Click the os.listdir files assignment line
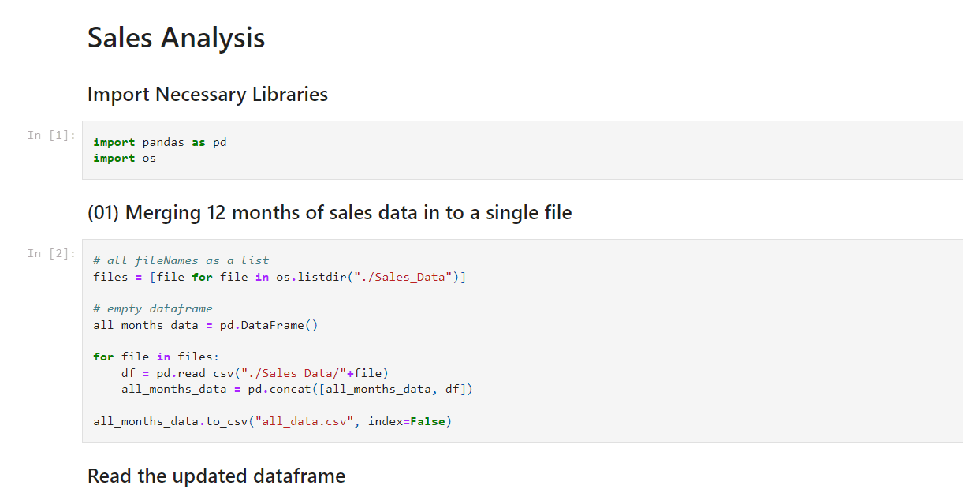The image size is (980, 493). point(279,277)
